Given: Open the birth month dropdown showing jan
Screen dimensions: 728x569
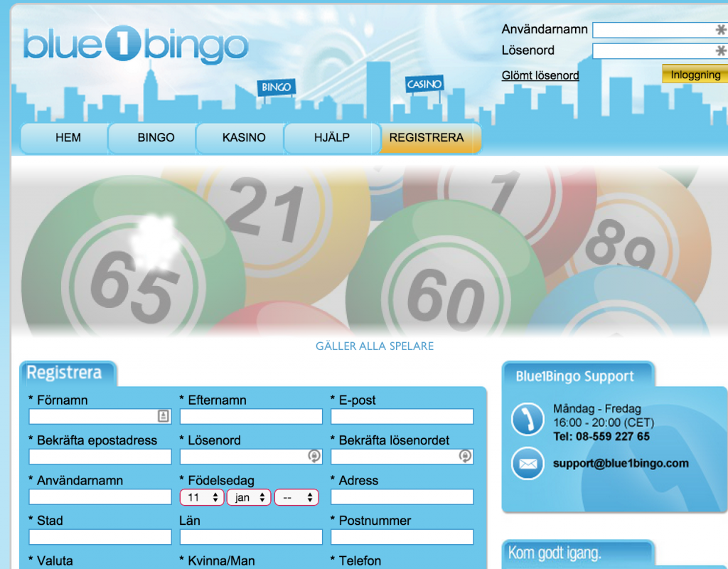Looking at the screenshot, I should [x=249, y=497].
